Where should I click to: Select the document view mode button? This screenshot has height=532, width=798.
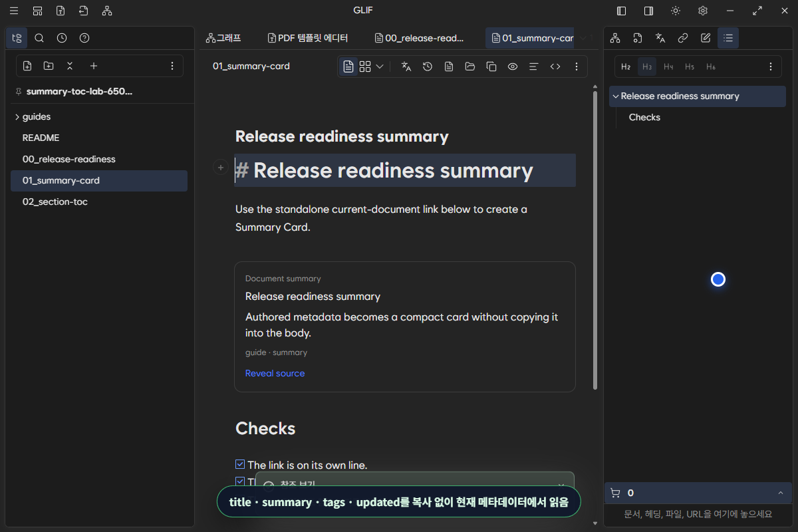pos(348,66)
